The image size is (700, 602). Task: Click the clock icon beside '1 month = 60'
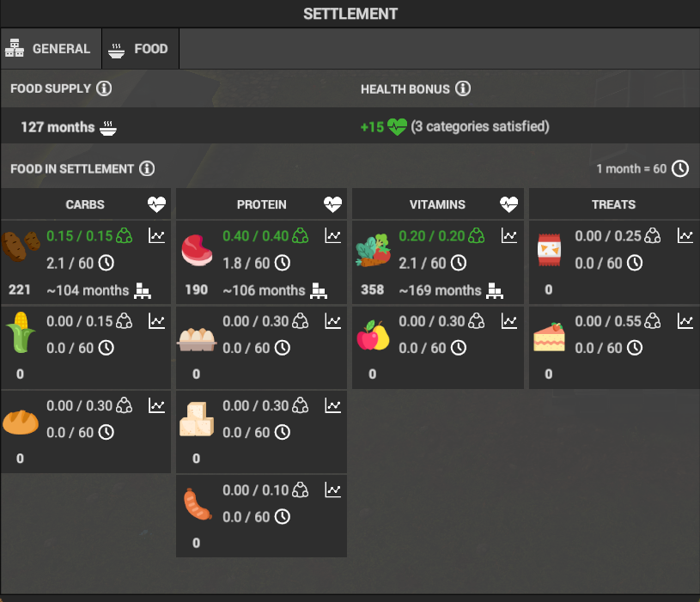click(x=680, y=168)
